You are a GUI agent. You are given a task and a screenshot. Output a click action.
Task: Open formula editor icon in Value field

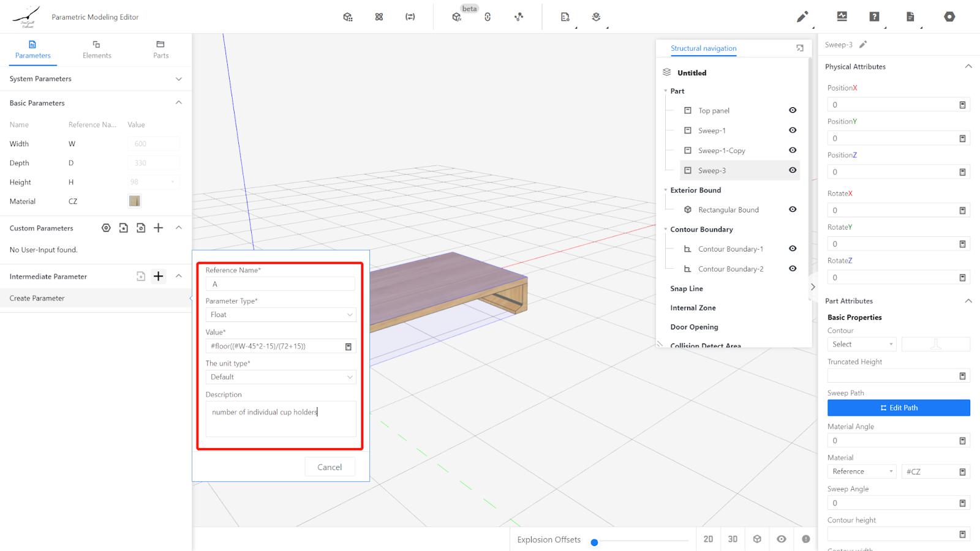pos(349,347)
